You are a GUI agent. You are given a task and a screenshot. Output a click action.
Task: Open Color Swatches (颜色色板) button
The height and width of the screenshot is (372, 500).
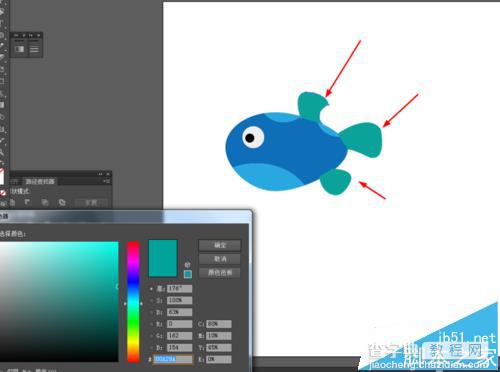(x=220, y=272)
